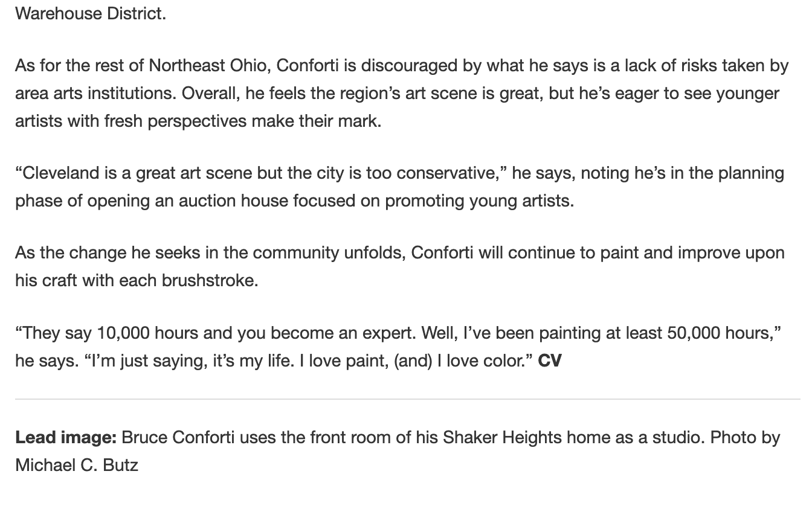Click the photographer name "Michael C. Butz"

(77, 465)
